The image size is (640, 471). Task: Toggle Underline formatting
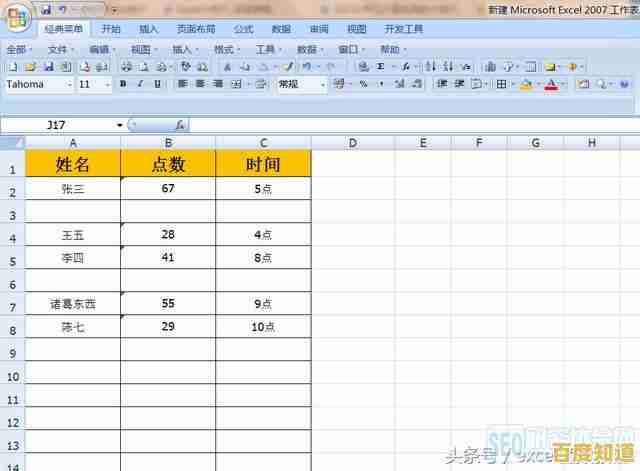tap(157, 84)
